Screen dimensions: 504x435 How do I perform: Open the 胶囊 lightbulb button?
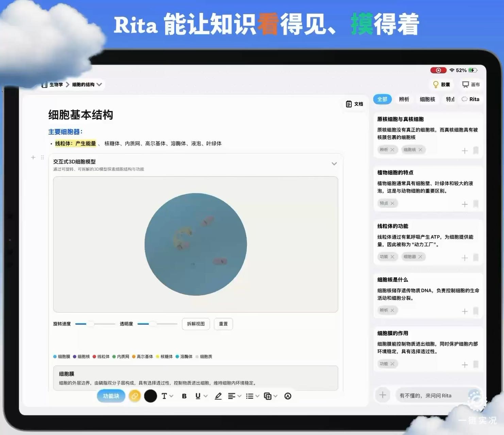tap(441, 84)
